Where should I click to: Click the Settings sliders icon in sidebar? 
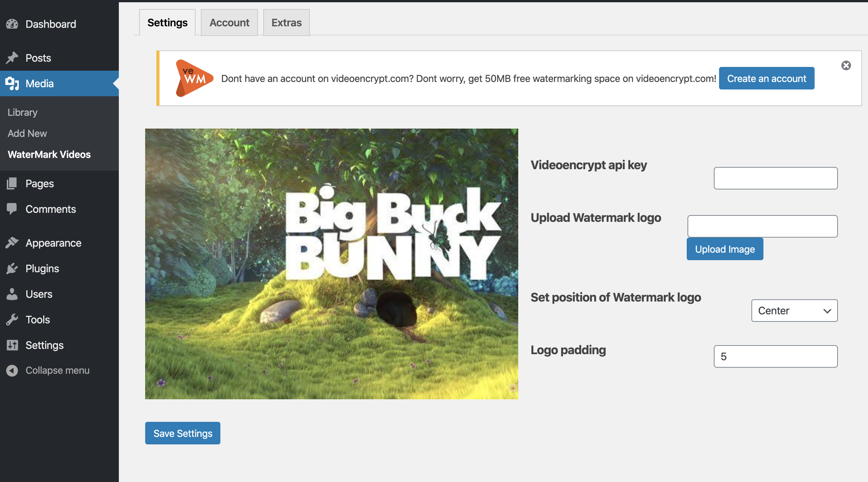click(x=12, y=345)
